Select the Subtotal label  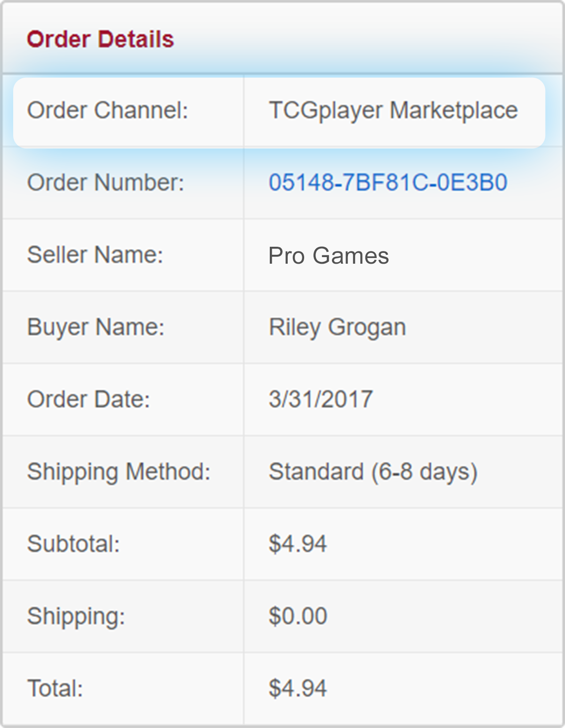point(73,544)
